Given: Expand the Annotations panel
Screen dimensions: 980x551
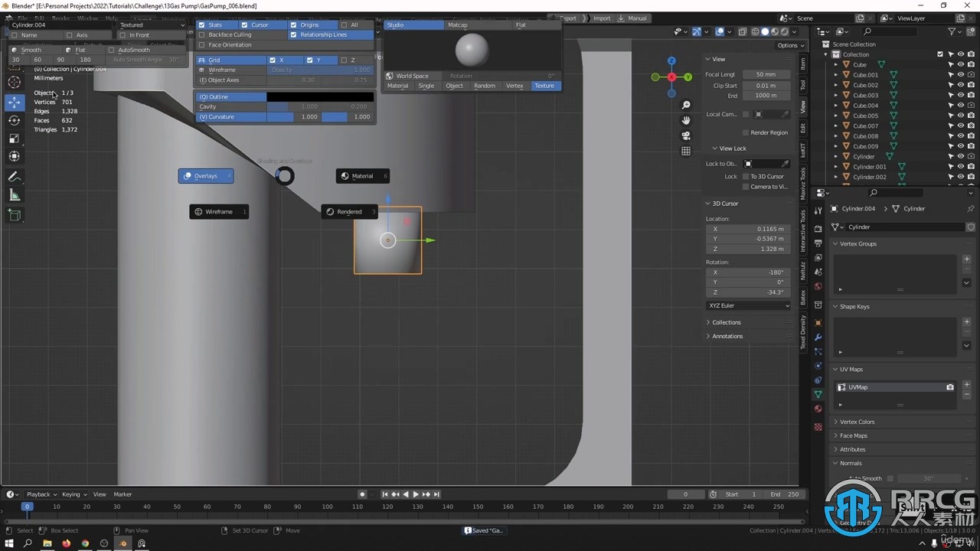Looking at the screenshot, I should click(x=727, y=336).
